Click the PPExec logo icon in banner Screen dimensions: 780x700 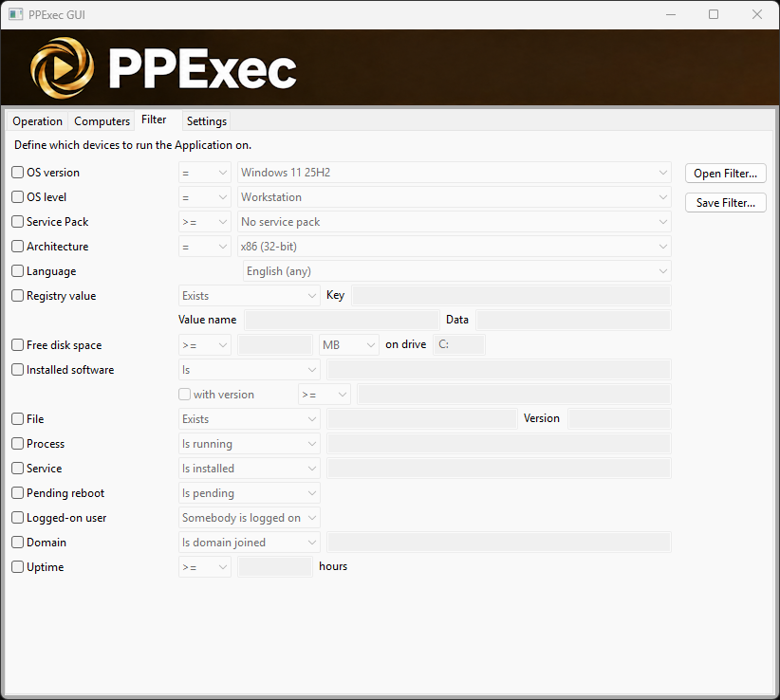coord(63,68)
